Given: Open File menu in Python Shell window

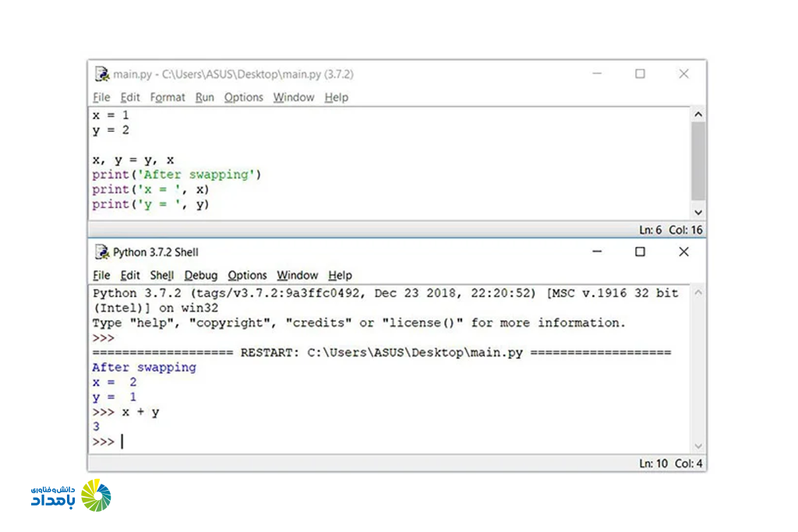Looking at the screenshot, I should pyautogui.click(x=101, y=275).
